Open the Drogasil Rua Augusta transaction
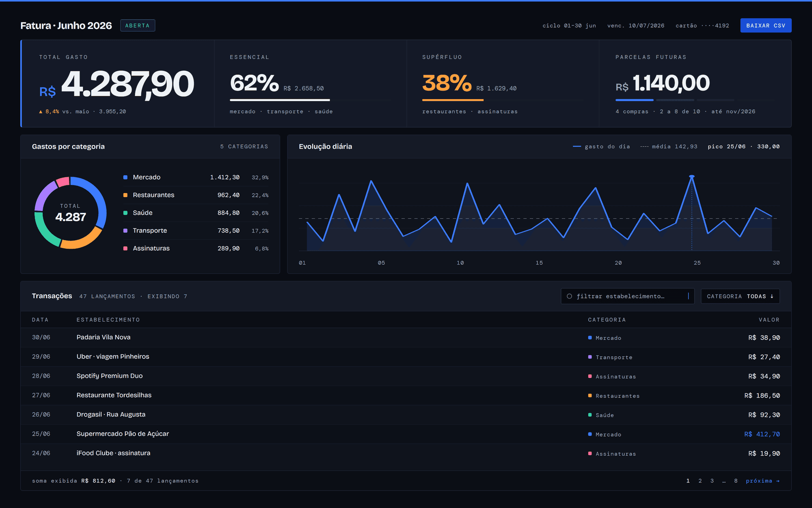812x508 pixels. [x=406, y=415]
